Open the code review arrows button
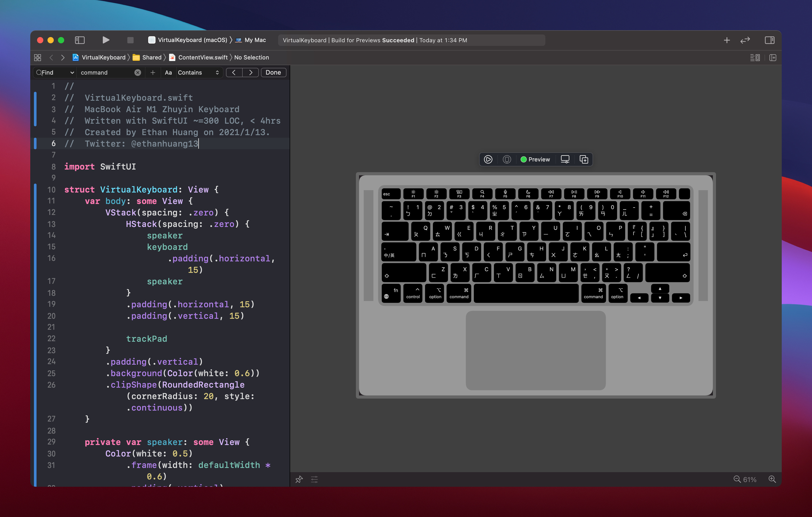 point(745,40)
